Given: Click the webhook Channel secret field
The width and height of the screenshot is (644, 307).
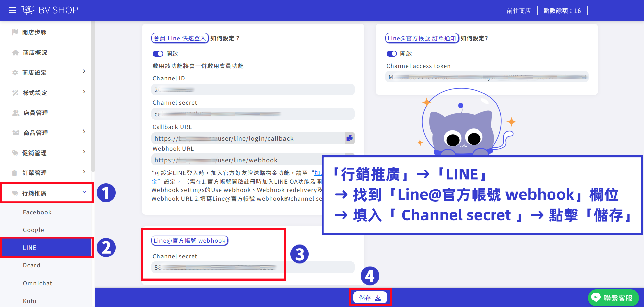Looking at the screenshot, I should pyautogui.click(x=253, y=267).
